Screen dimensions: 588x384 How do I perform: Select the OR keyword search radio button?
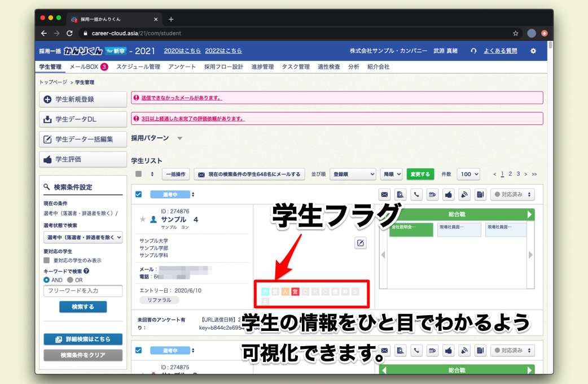point(70,280)
